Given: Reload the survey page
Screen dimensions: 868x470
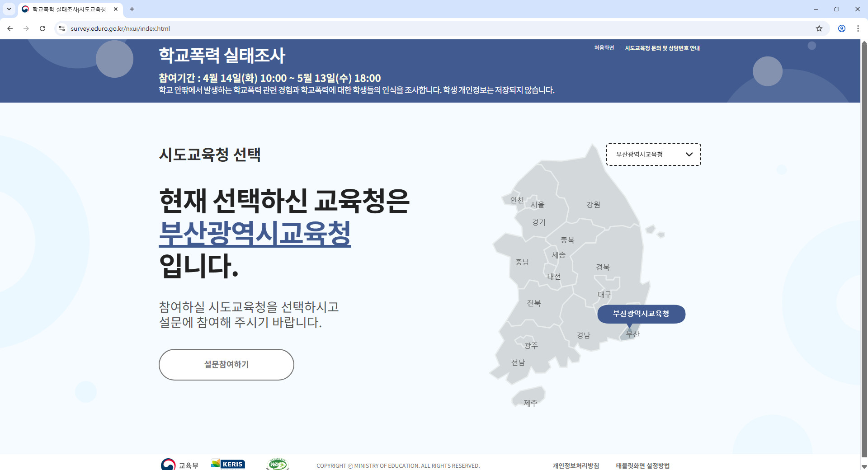Looking at the screenshot, I should [x=42, y=28].
